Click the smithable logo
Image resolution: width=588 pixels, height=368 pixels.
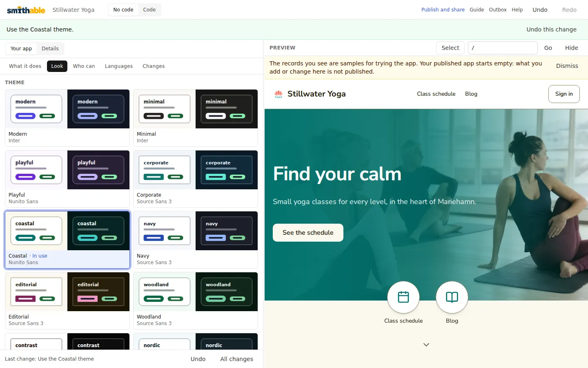pyautogui.click(x=26, y=10)
